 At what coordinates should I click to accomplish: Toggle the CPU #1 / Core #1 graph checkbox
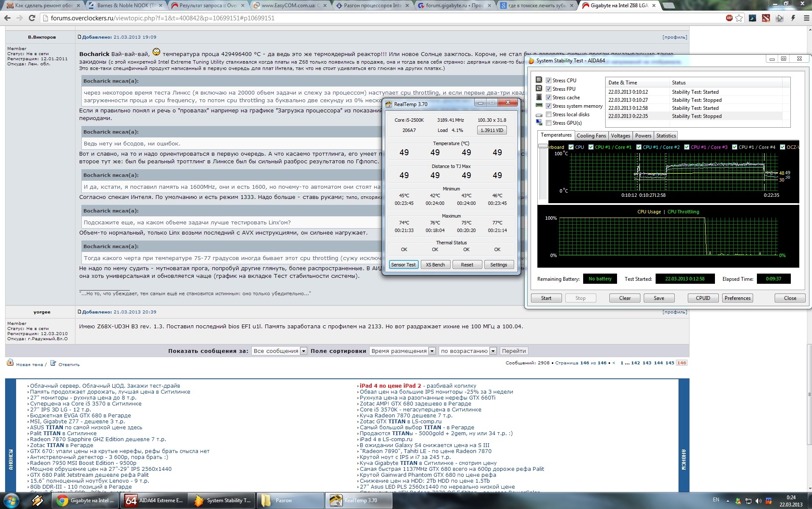point(591,147)
